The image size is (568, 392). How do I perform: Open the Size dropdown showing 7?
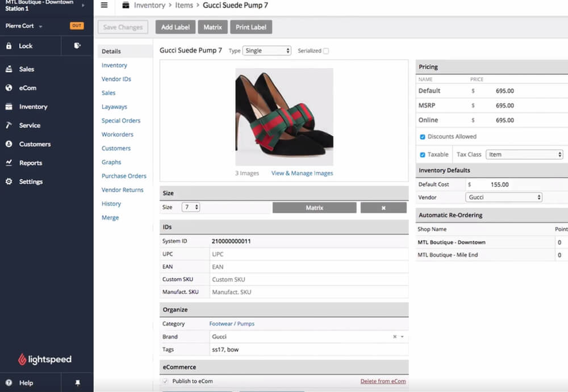[190, 207]
